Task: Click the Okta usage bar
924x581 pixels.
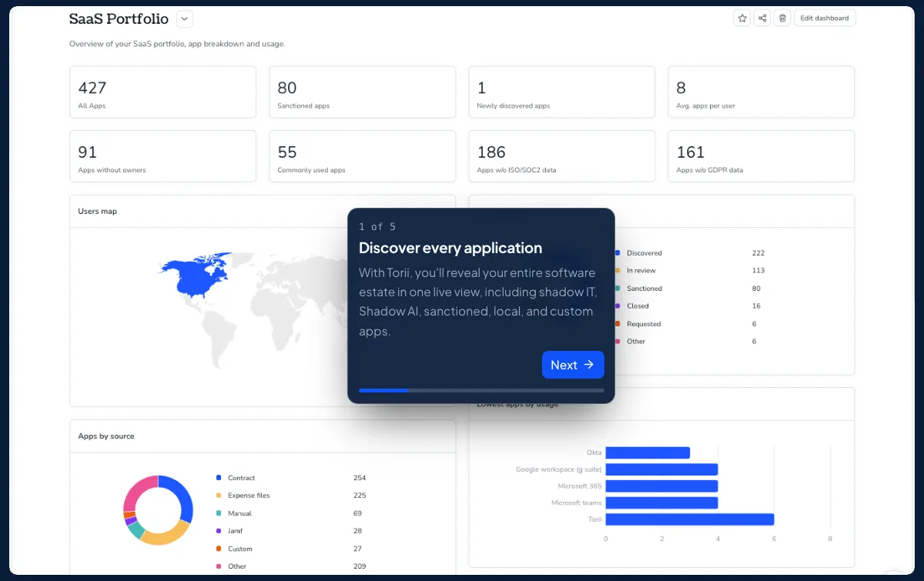Action: pos(648,452)
